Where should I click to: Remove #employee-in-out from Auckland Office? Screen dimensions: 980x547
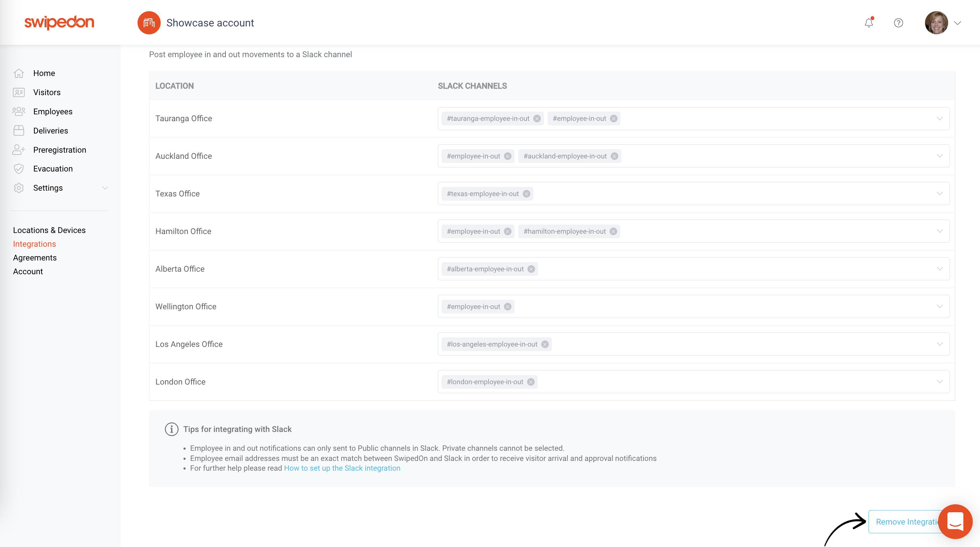point(507,156)
